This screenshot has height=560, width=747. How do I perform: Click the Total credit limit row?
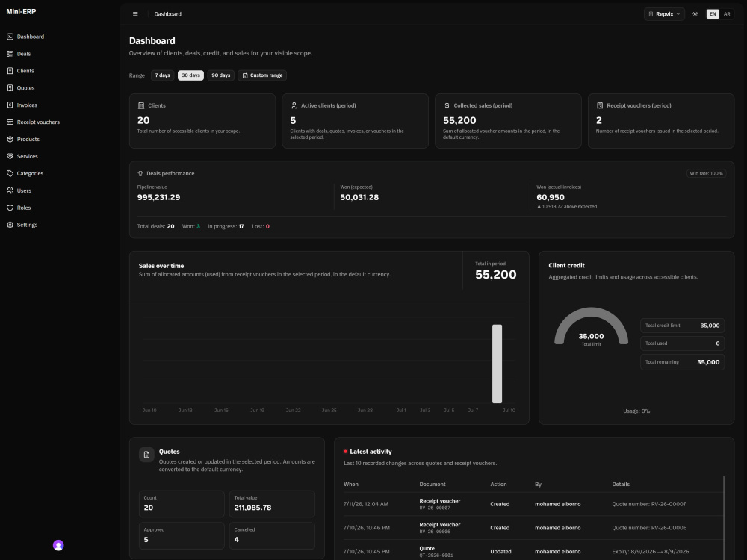[682, 326]
